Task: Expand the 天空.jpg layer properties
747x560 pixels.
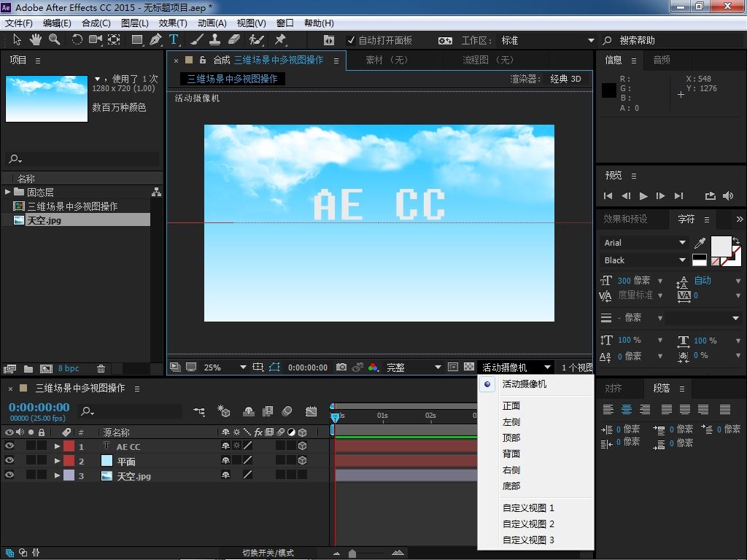Action: tap(57, 475)
